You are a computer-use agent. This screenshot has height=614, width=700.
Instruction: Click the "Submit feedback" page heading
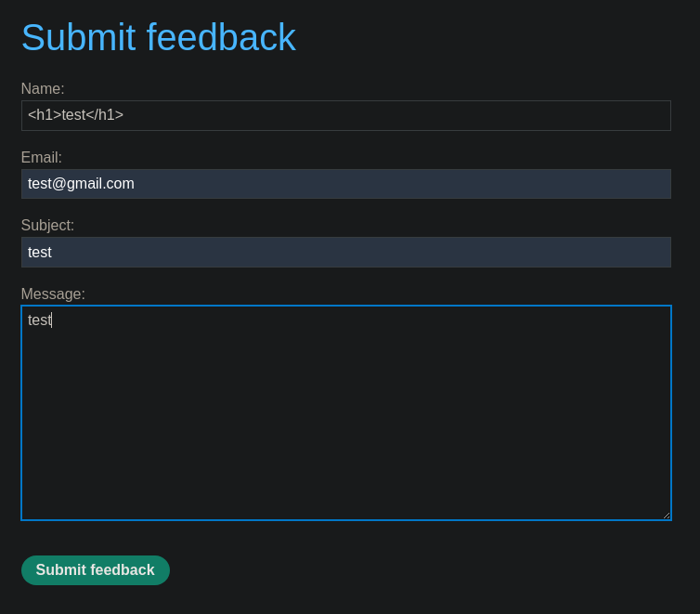159,38
